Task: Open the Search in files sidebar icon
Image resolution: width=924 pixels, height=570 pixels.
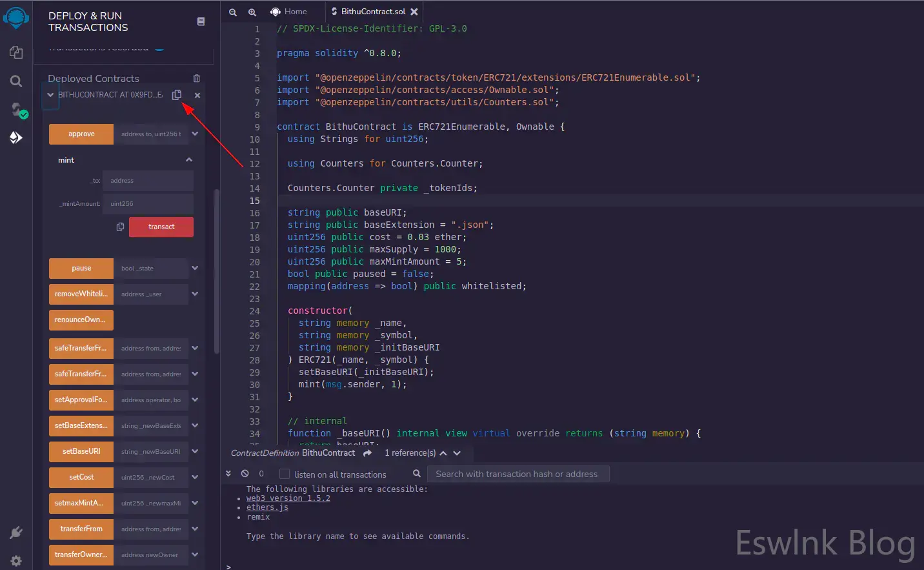Action: click(x=16, y=81)
